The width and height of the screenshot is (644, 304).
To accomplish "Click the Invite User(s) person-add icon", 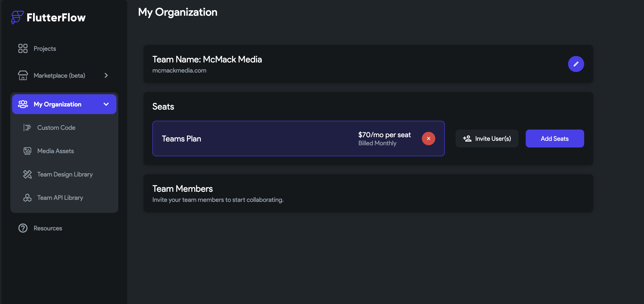I will [x=467, y=138].
